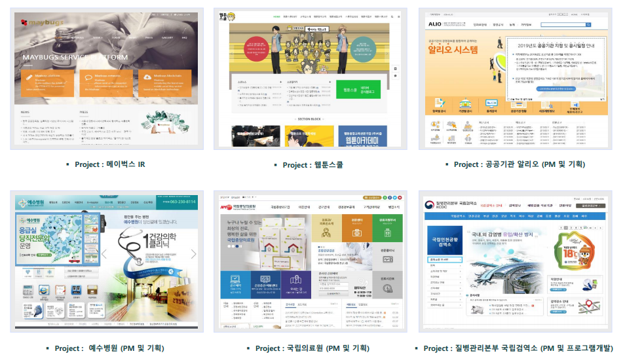Click the Internet Explorer style icon on 예수병원 page
This screenshot has height=364, width=623.
tap(44, 289)
